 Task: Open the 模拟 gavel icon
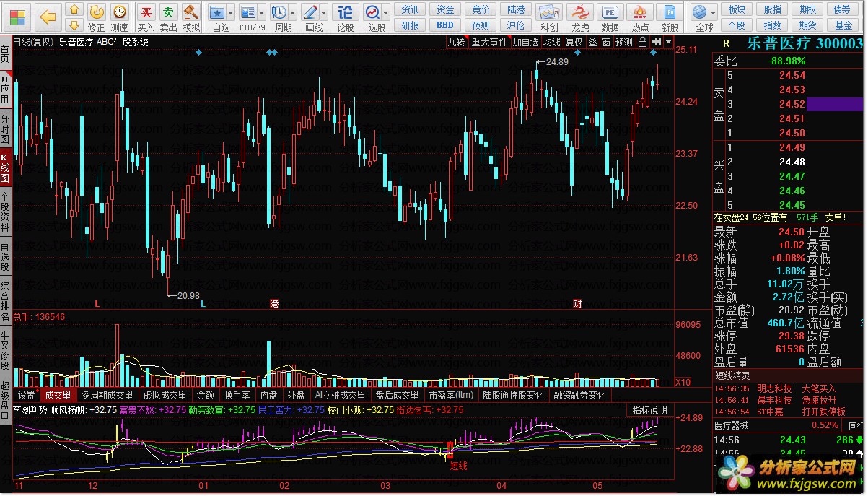pos(190,12)
